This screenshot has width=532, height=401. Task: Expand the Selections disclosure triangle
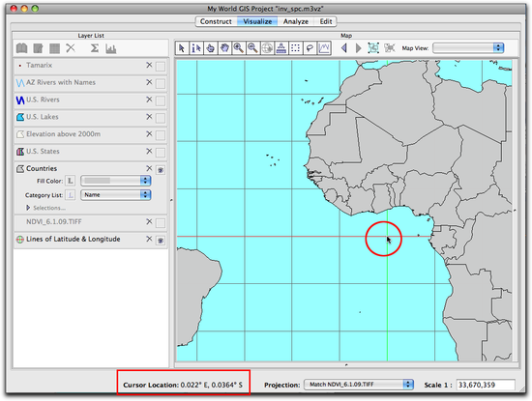(28, 208)
